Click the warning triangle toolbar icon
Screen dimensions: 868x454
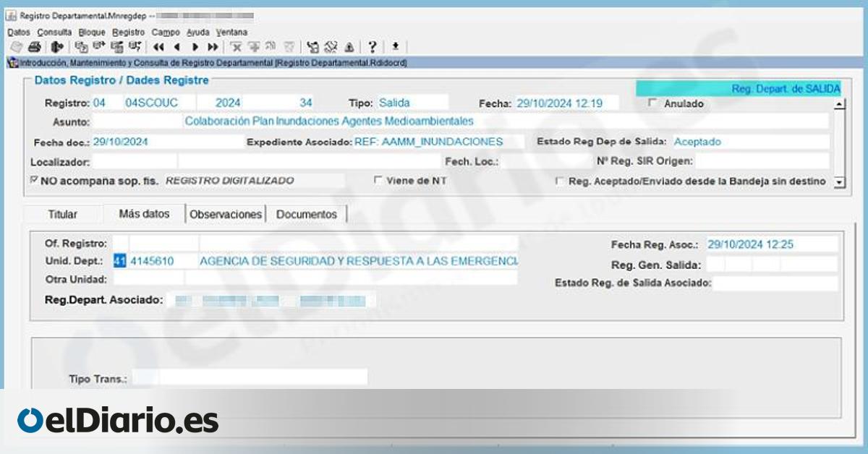click(x=349, y=47)
